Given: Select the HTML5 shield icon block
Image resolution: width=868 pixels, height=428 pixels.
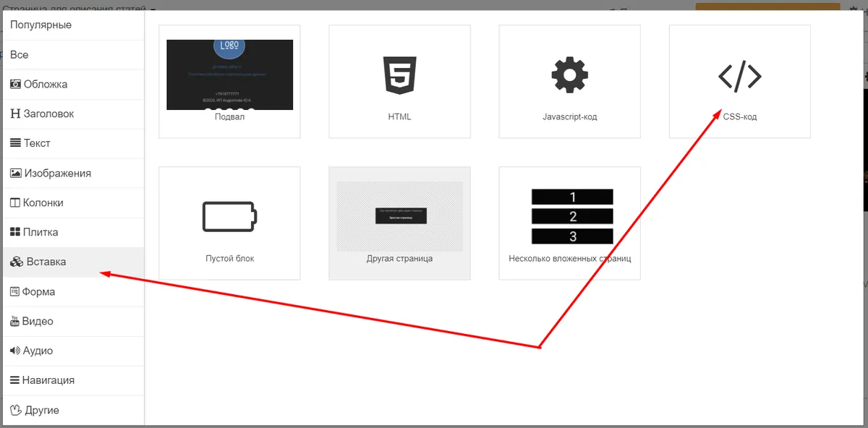Looking at the screenshot, I should (x=399, y=75).
